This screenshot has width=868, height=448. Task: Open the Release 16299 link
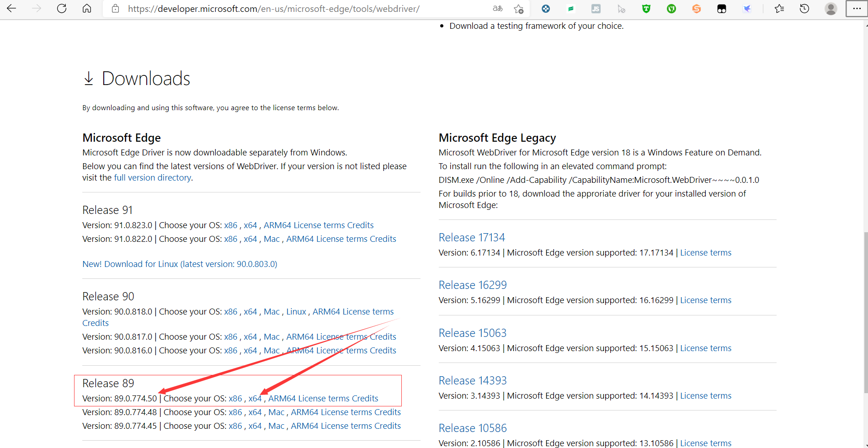coord(473,285)
